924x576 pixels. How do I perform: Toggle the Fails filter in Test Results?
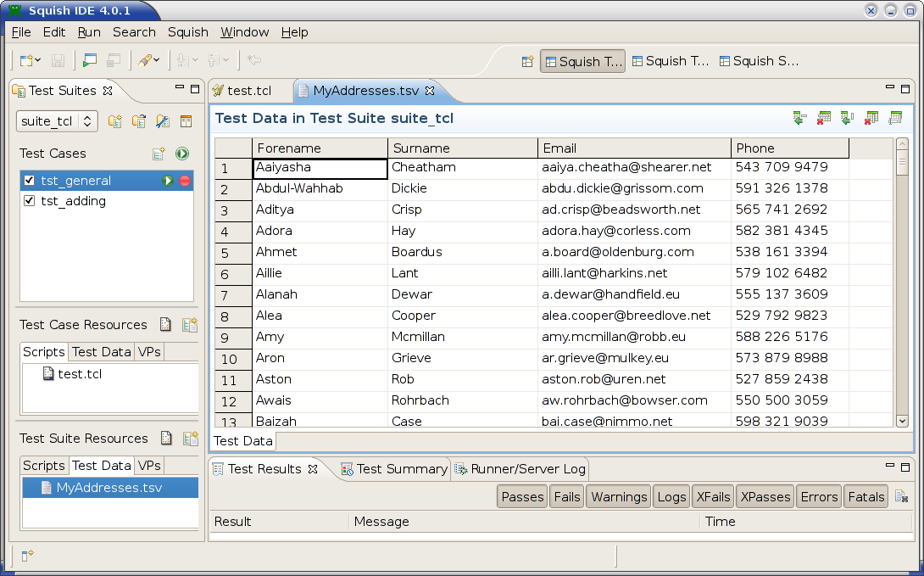pos(566,496)
